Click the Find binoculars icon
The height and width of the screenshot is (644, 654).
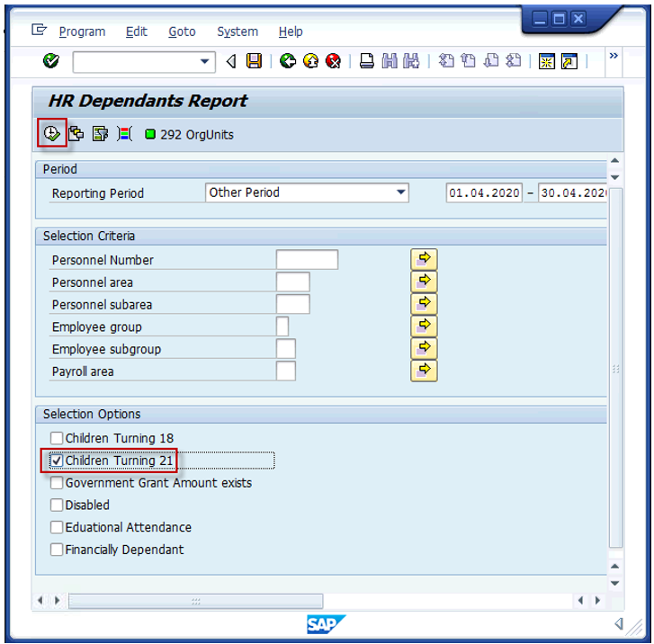pos(390,61)
